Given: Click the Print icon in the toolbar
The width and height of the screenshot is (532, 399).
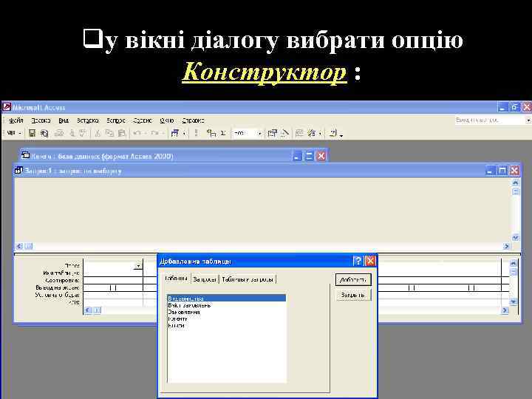Looking at the screenshot, I should [x=59, y=133].
